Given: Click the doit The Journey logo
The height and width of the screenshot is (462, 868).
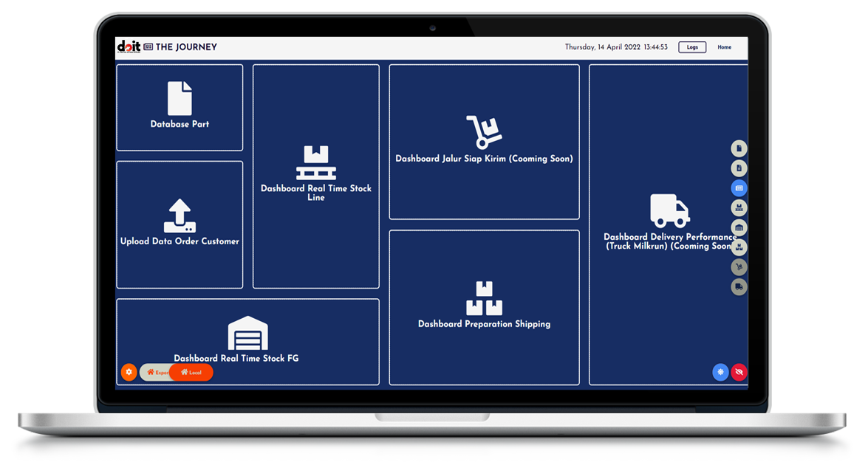Looking at the screenshot, I should coord(167,47).
